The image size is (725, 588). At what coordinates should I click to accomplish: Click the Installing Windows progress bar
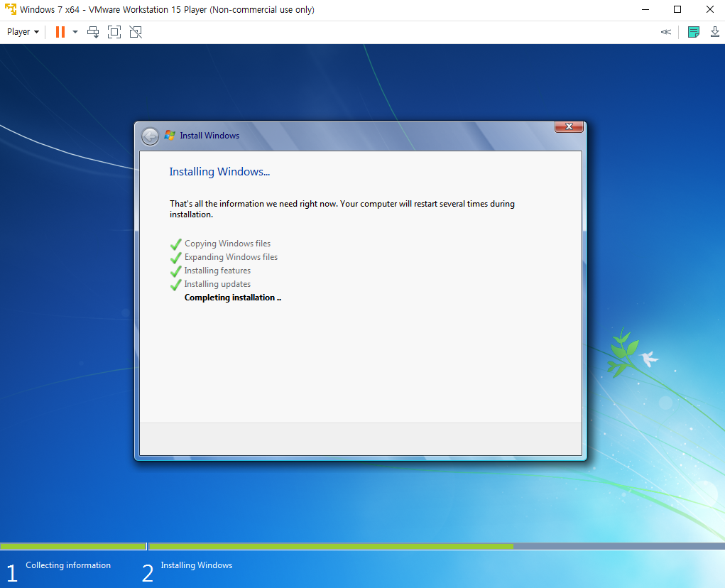point(437,546)
